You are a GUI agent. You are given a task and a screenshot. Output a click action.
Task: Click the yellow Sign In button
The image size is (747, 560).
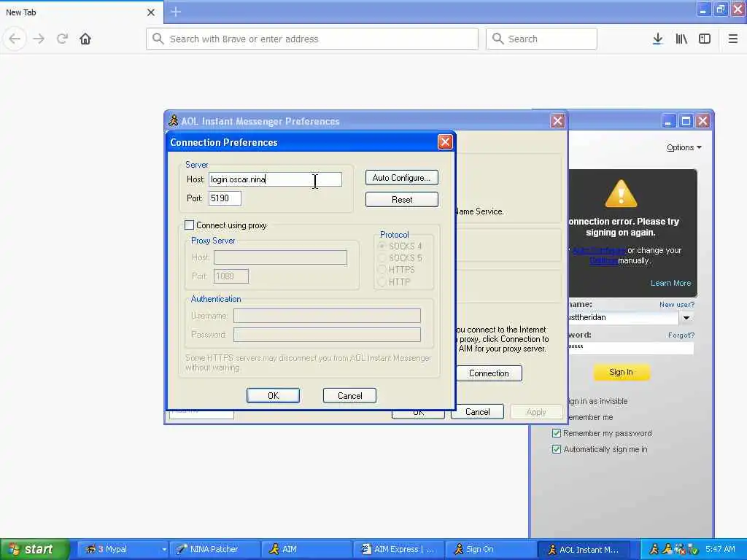point(622,373)
